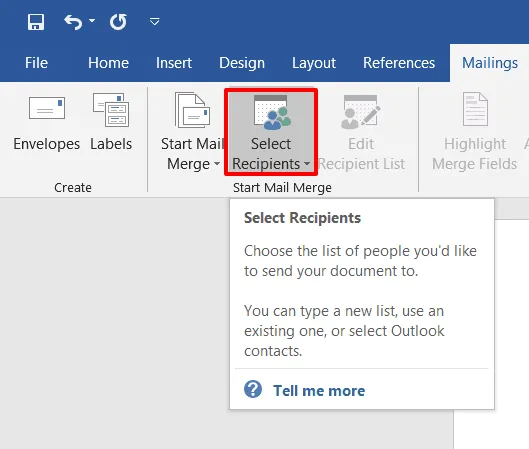Click the Undo arrow icon
Screen dimensions: 529x449
[73, 22]
